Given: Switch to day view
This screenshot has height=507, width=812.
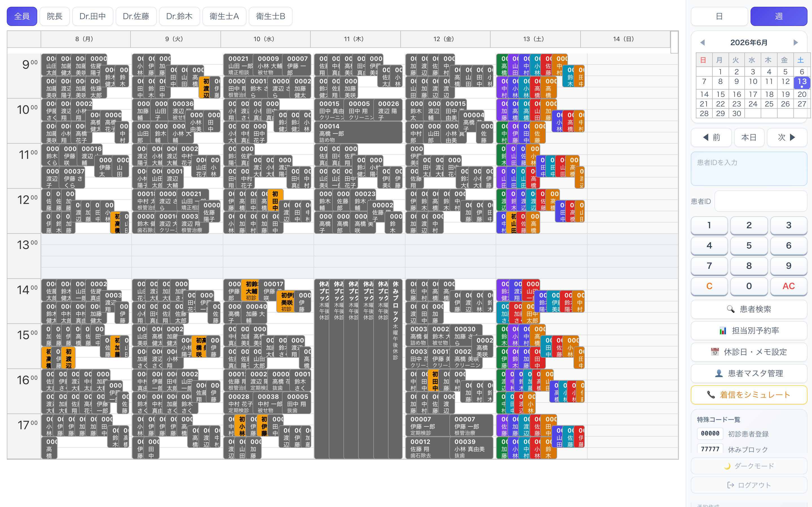Looking at the screenshot, I should [719, 16].
